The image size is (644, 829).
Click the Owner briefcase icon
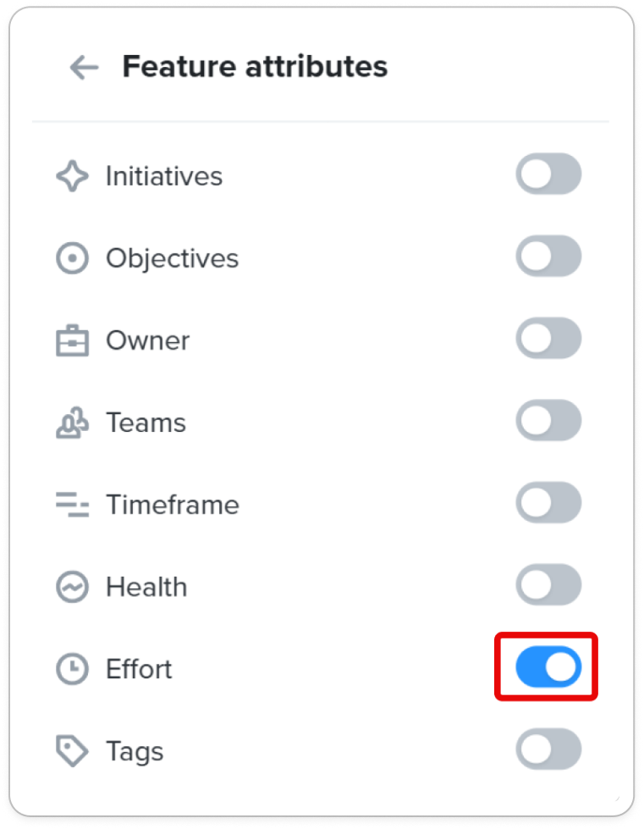point(73,340)
